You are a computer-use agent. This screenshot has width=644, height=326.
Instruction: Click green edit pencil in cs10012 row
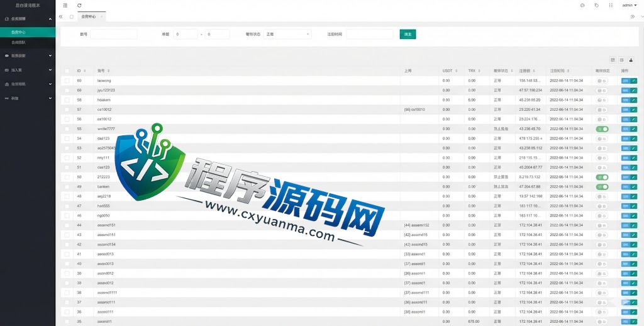(633, 110)
